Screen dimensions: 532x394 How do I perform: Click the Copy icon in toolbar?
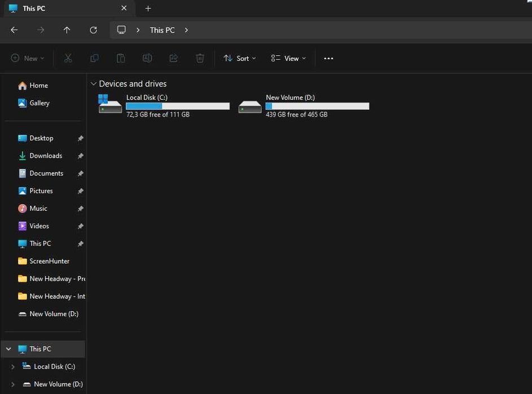94,58
